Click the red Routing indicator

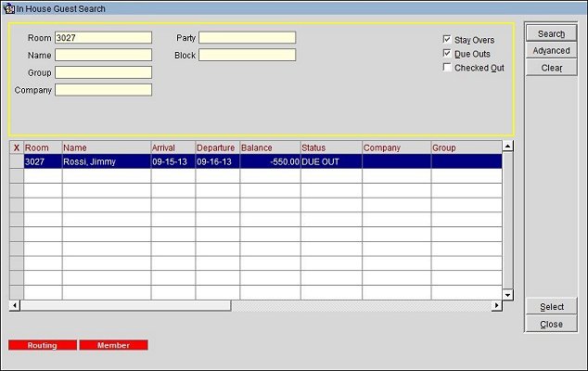point(42,345)
